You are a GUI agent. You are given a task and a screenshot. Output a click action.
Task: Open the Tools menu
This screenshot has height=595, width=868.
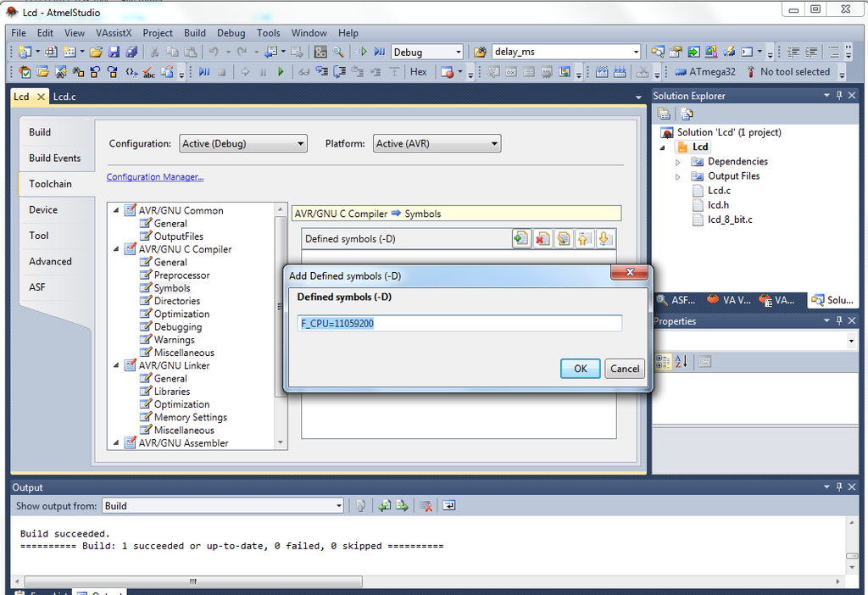click(269, 33)
